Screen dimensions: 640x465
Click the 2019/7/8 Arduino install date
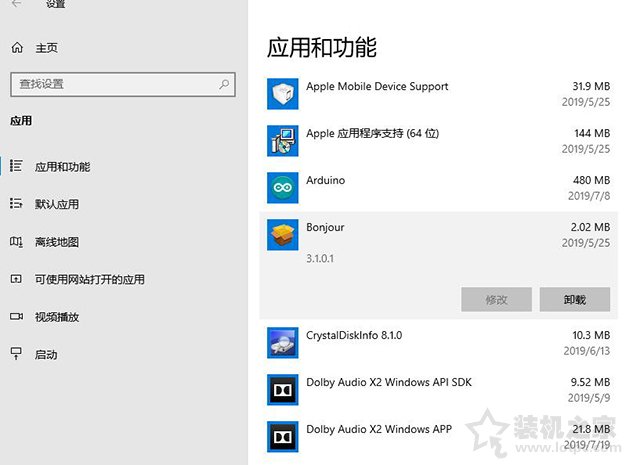[589, 196]
